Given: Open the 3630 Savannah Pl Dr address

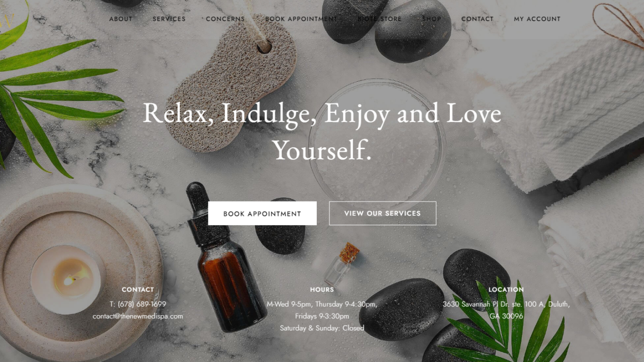Looking at the screenshot, I should pos(506,310).
